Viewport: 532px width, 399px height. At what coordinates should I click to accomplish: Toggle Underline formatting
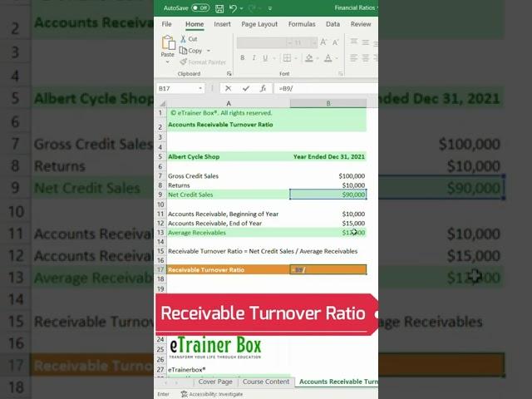click(265, 58)
